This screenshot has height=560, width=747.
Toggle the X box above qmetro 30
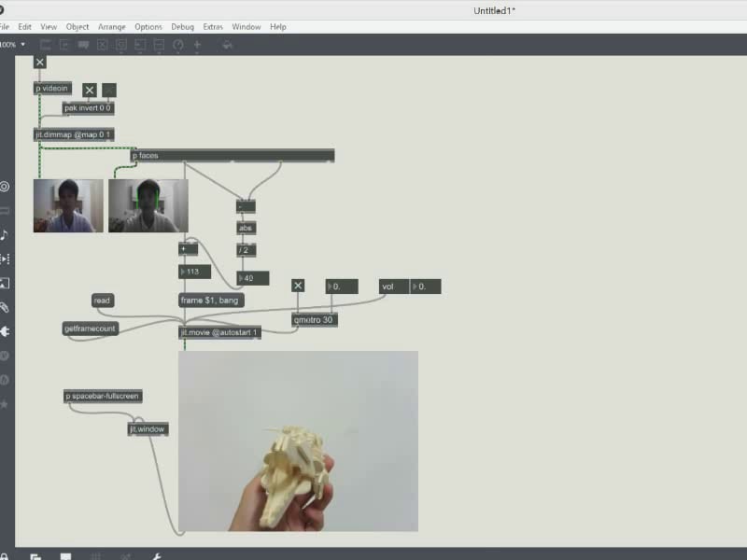point(298,286)
